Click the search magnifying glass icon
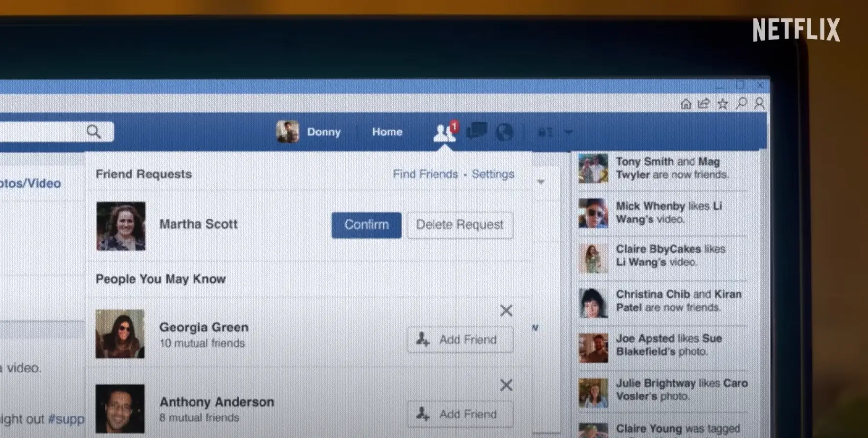The image size is (868, 438). pyautogui.click(x=93, y=131)
